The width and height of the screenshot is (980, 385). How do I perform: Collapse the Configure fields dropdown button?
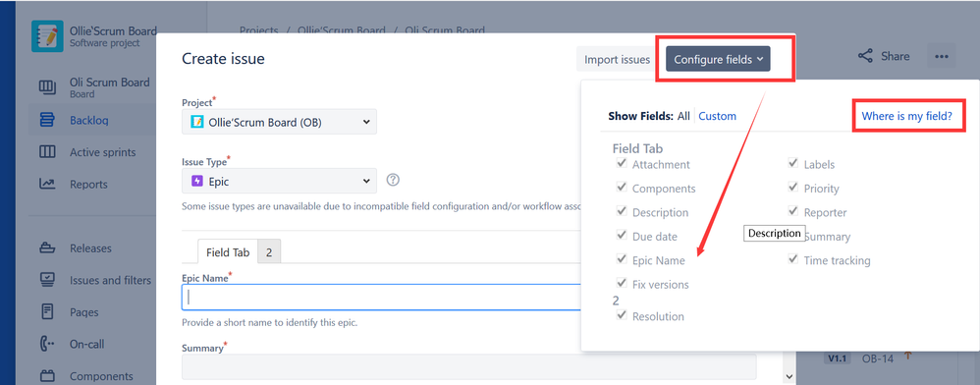[x=718, y=59]
